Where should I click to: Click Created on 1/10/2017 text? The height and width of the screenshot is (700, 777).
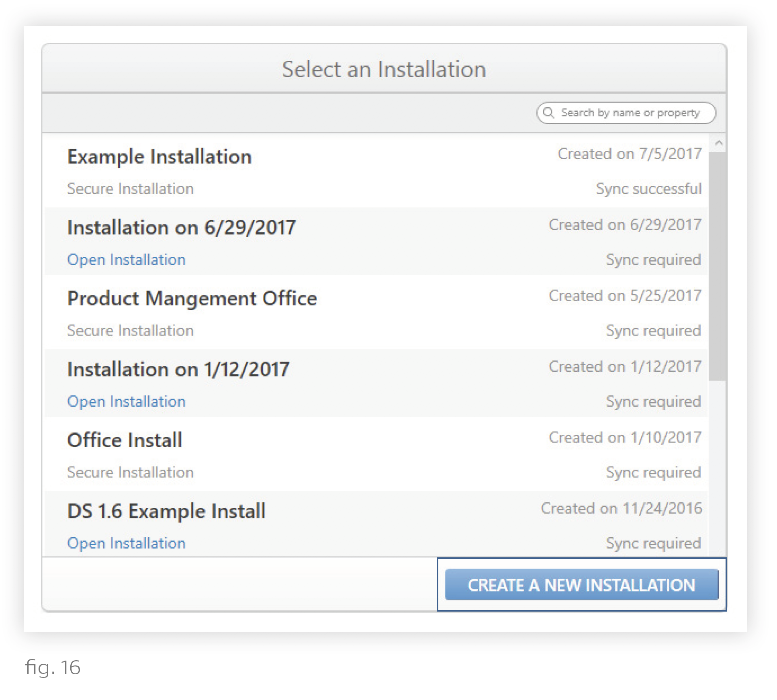tap(625, 437)
